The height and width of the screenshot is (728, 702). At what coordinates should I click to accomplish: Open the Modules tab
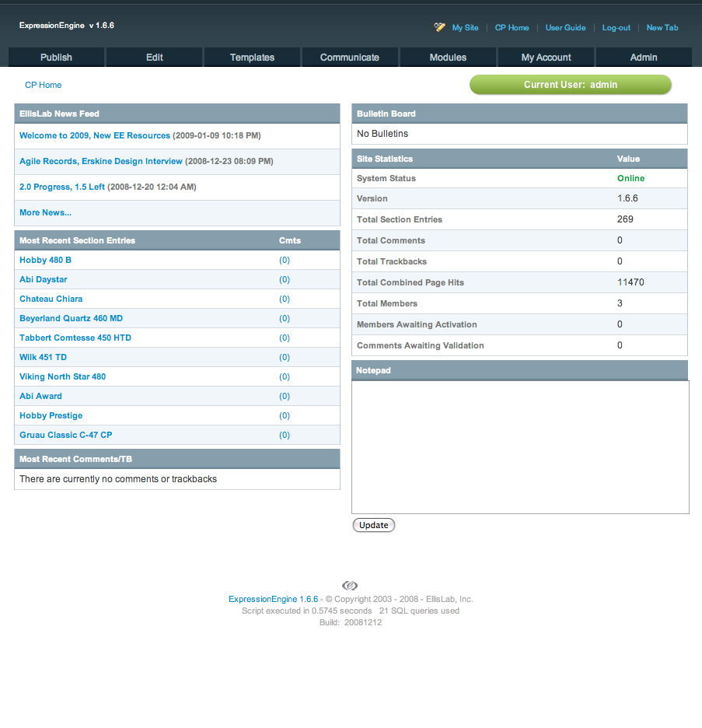(x=448, y=57)
